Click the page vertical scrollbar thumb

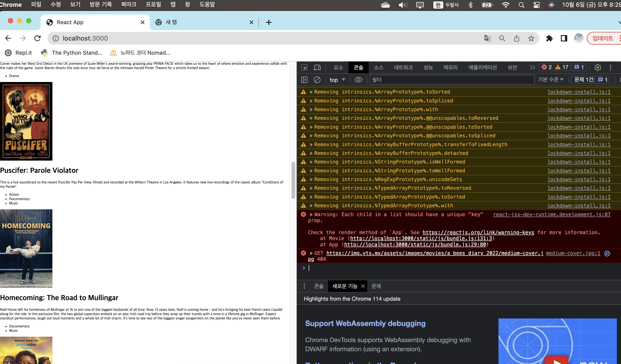coord(293,180)
